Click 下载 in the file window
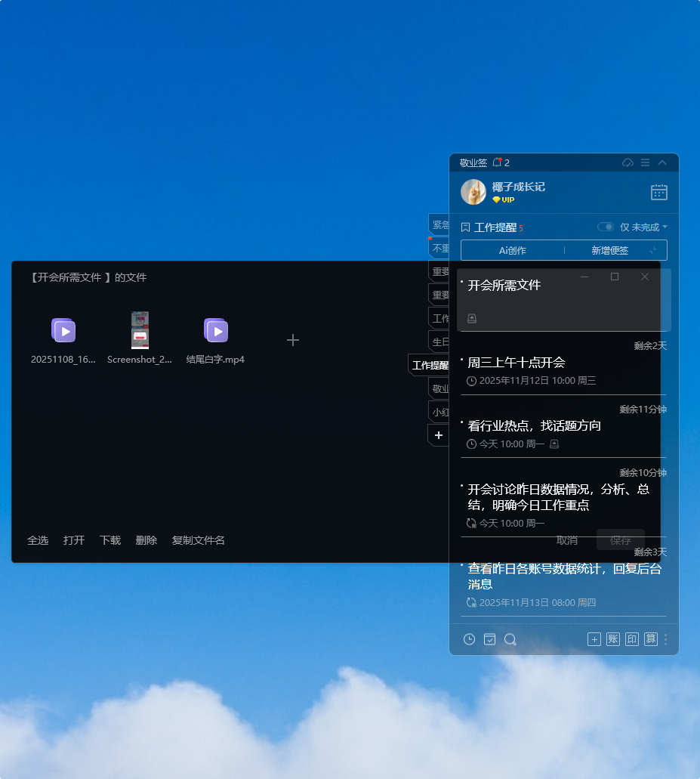Viewport: 700px width, 779px height. (x=110, y=540)
